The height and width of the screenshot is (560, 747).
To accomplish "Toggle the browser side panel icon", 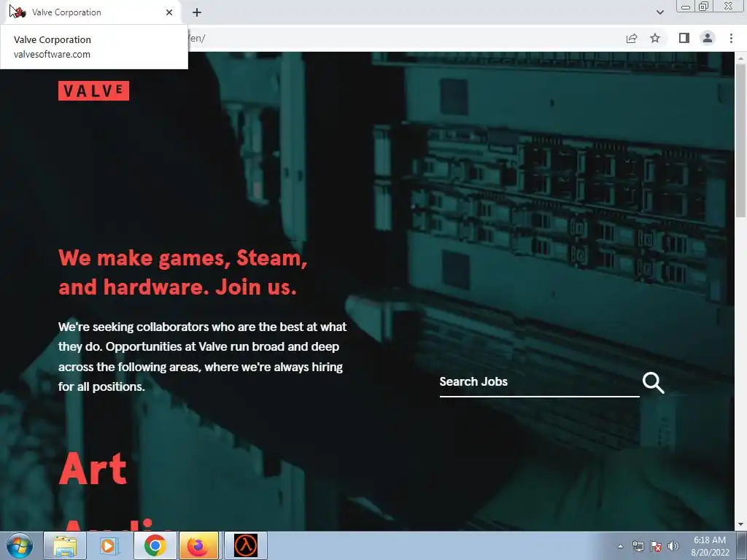I will tap(684, 38).
